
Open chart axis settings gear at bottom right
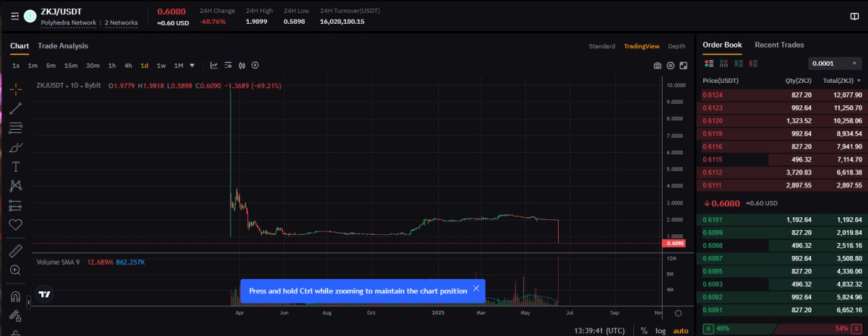click(x=678, y=314)
